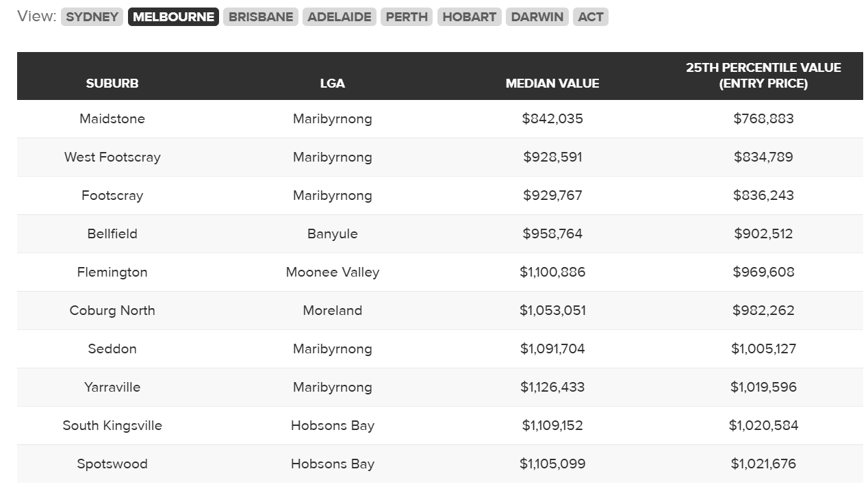This screenshot has height=493, width=868.
Task: Select entry price $969,608
Action: [763, 272]
